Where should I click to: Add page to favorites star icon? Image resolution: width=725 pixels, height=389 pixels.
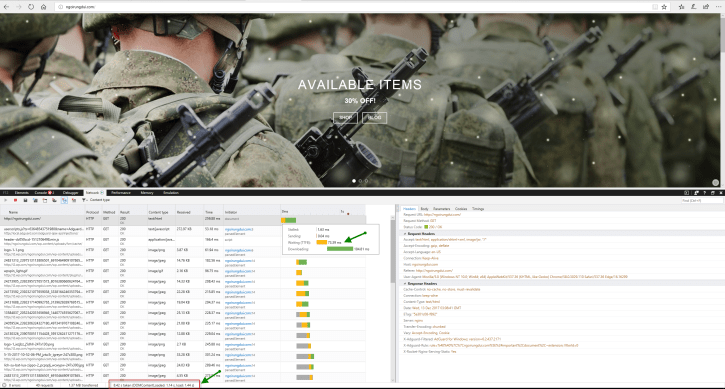(664, 7)
